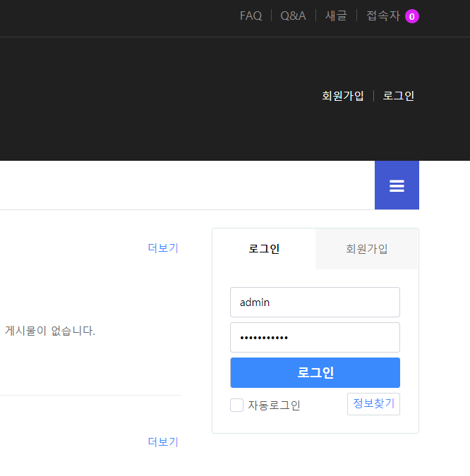The image size is (470, 476).
Task: Open the Q&A link in top bar
Action: (x=293, y=16)
